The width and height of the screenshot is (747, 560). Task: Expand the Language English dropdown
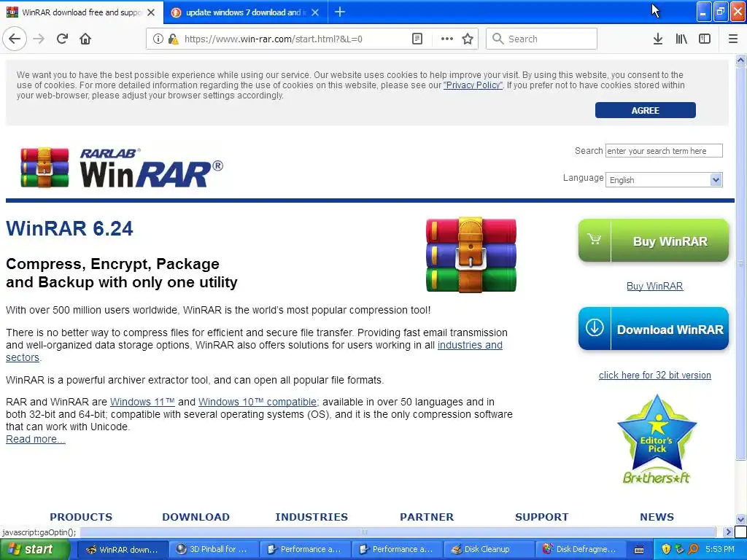[x=664, y=179]
